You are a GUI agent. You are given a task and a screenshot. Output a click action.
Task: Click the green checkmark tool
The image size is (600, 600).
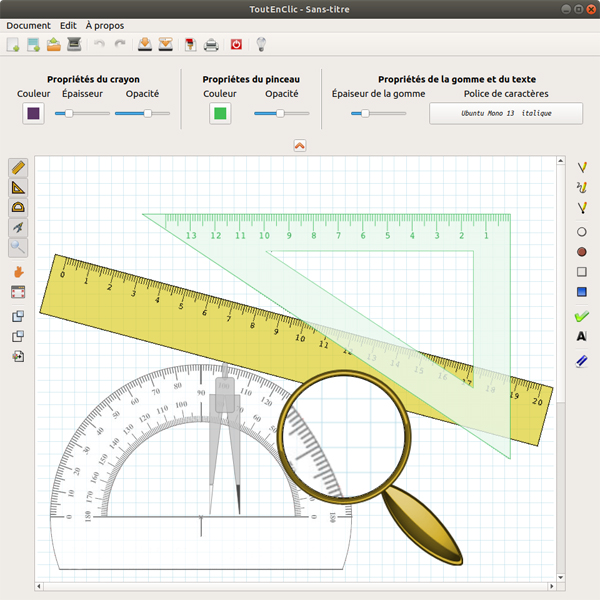[x=582, y=316]
